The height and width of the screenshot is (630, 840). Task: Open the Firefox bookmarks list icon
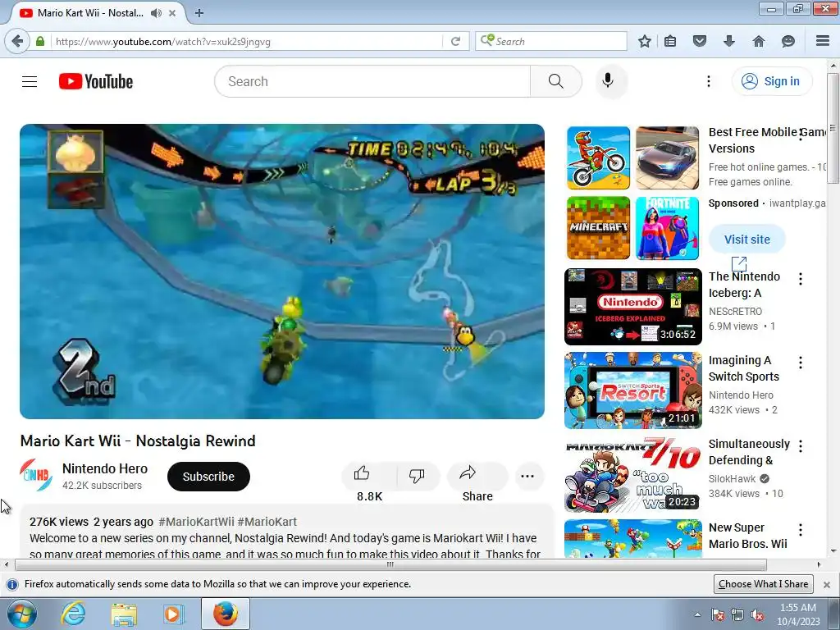[670, 41]
